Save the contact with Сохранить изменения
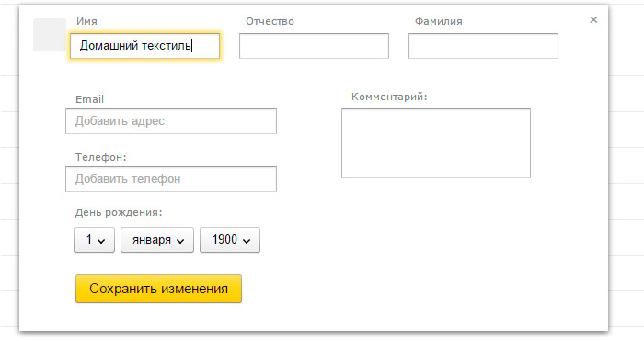This screenshot has width=644, height=341. (158, 289)
